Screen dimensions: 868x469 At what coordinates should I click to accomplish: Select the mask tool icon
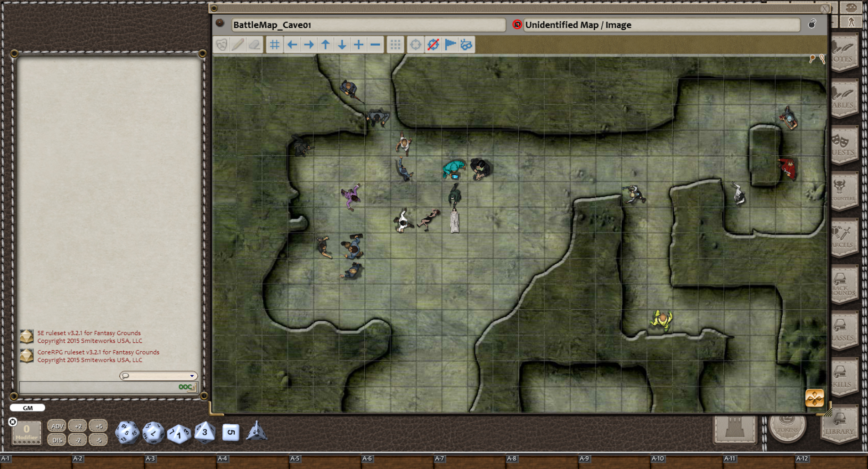[x=221, y=45]
